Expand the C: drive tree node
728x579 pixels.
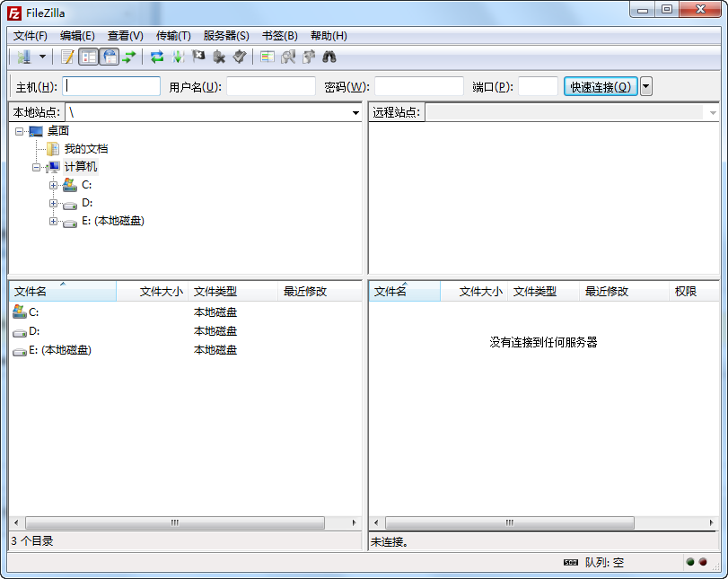[54, 185]
